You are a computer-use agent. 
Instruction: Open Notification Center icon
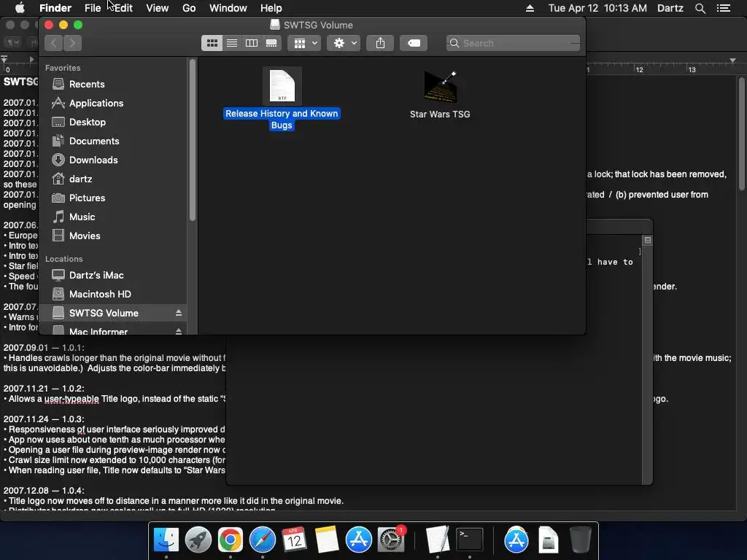pos(724,8)
